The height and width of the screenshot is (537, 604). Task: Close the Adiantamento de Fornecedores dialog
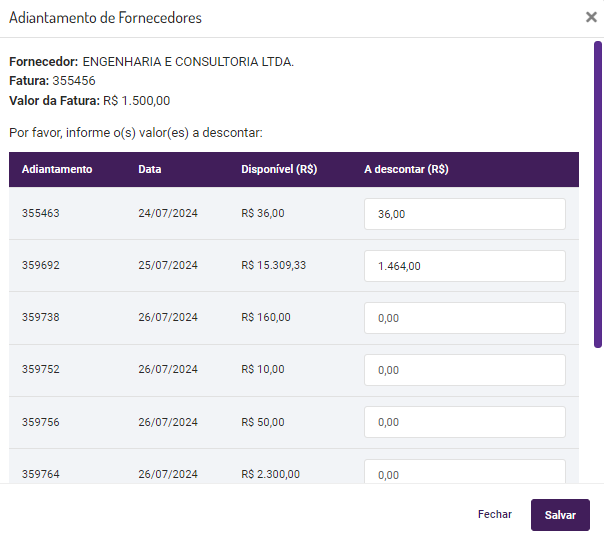click(591, 17)
